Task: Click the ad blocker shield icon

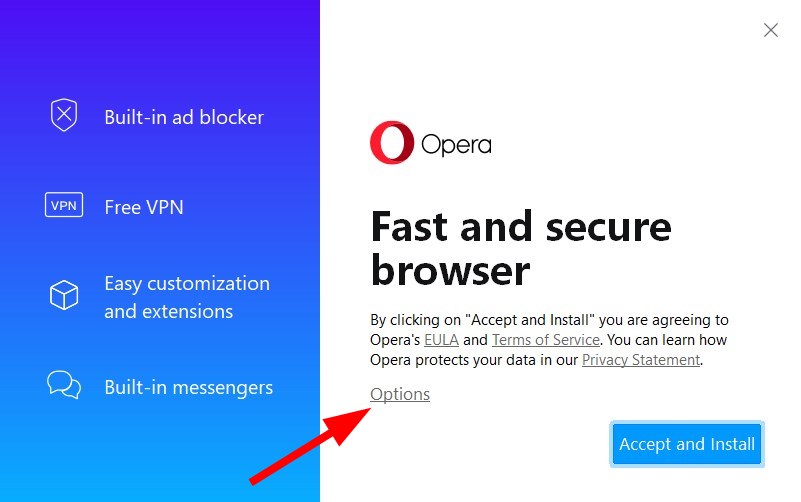Action: (64, 115)
